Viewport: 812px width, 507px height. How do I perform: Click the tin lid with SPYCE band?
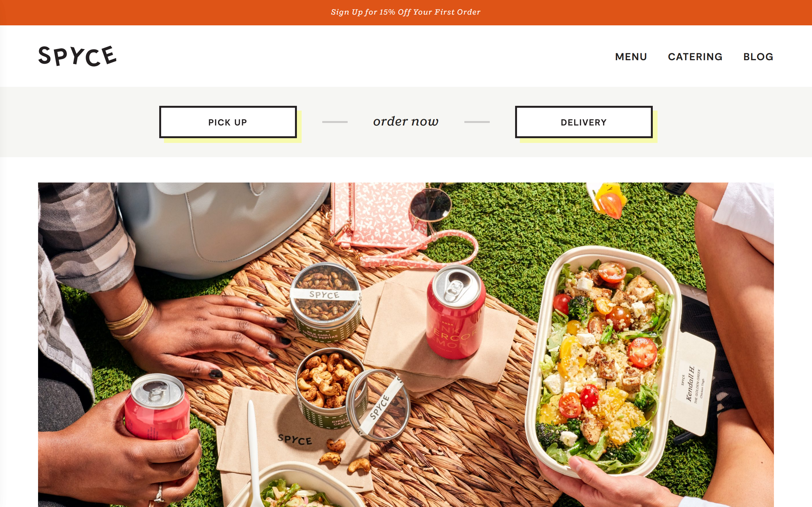[379, 406]
